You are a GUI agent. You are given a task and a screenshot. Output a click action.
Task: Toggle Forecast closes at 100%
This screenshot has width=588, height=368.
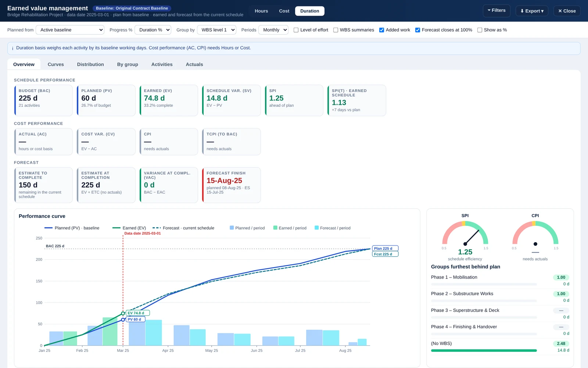(x=417, y=30)
